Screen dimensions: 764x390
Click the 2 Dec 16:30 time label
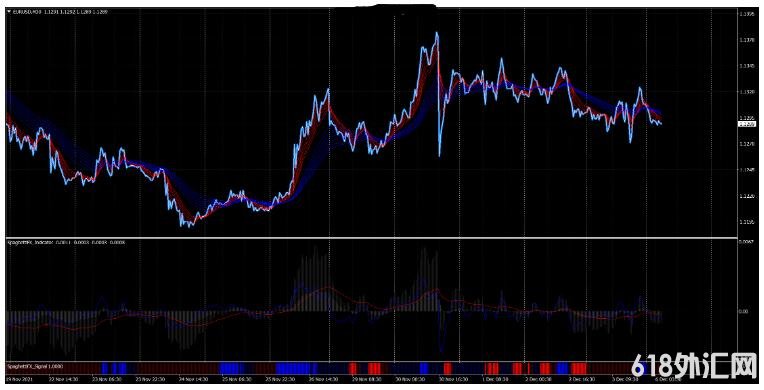point(583,379)
